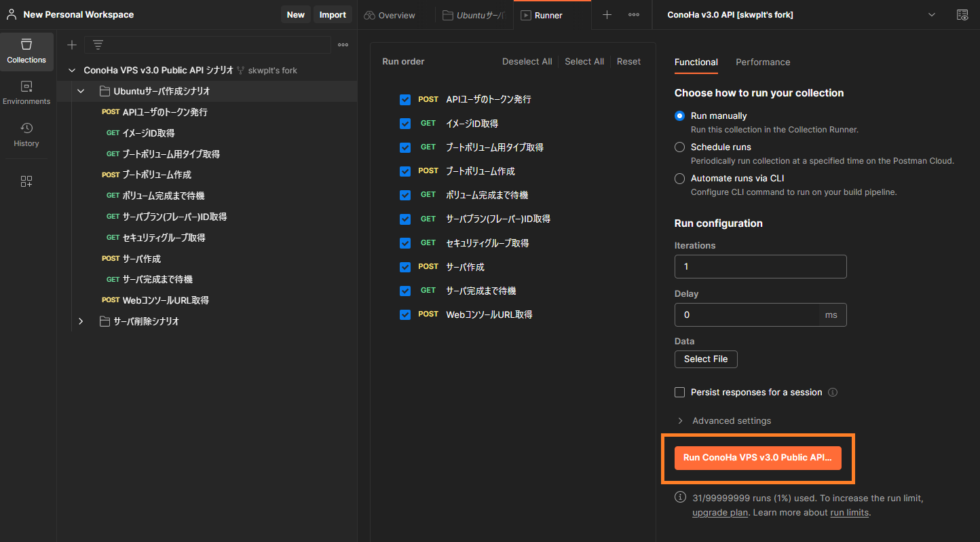Collapse the ConoHa VPS v3.0 collection
Viewport: 980px width, 542px height.
[72, 71]
